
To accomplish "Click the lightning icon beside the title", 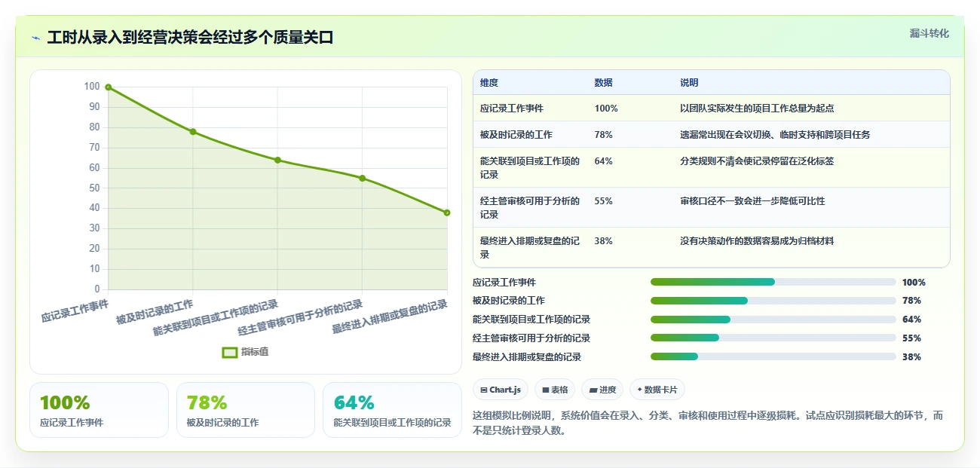I will [35, 38].
